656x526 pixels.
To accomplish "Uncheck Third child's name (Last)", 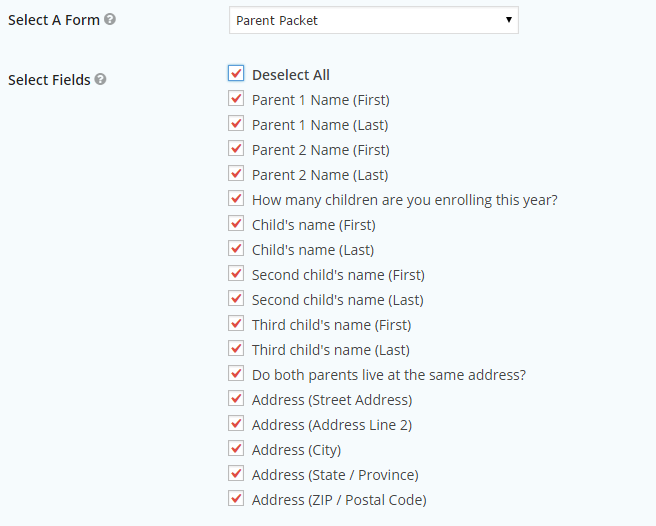I will coord(236,348).
